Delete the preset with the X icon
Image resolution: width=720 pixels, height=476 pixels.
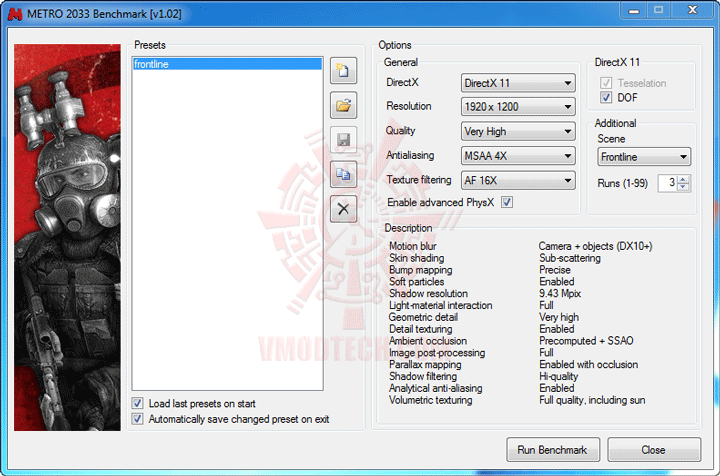(343, 209)
